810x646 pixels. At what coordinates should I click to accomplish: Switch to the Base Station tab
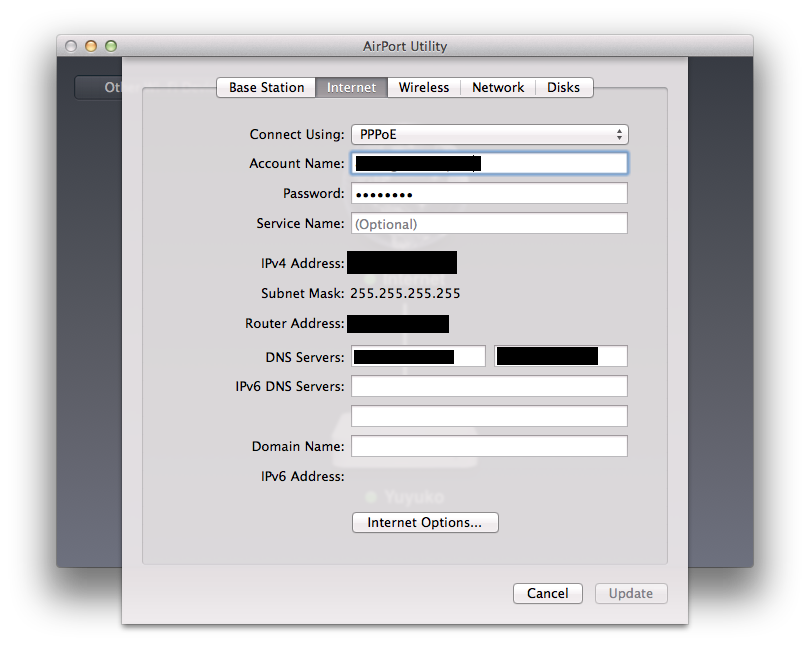(x=266, y=87)
